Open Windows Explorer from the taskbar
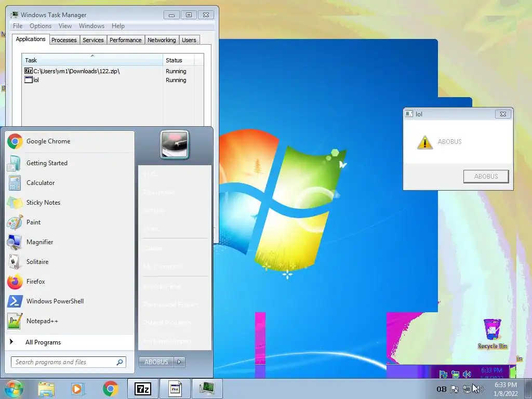This screenshot has width=532, height=399. click(x=46, y=389)
